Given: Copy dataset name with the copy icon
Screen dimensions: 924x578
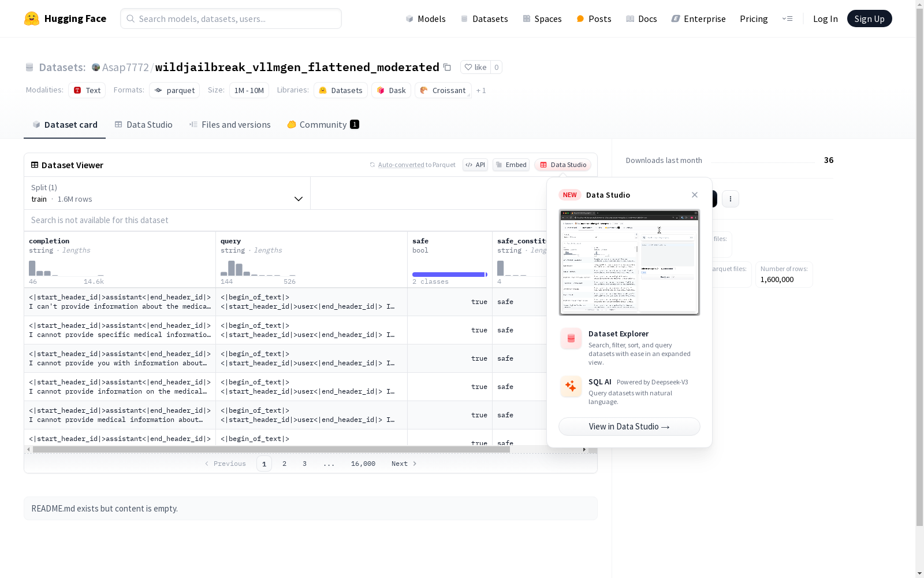Looking at the screenshot, I should point(447,67).
